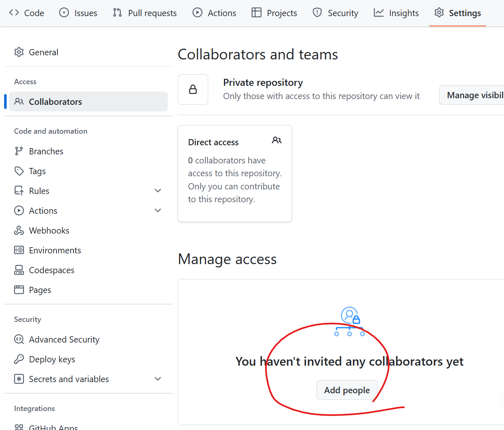
Task: Open General settings
Action: tap(88, 52)
